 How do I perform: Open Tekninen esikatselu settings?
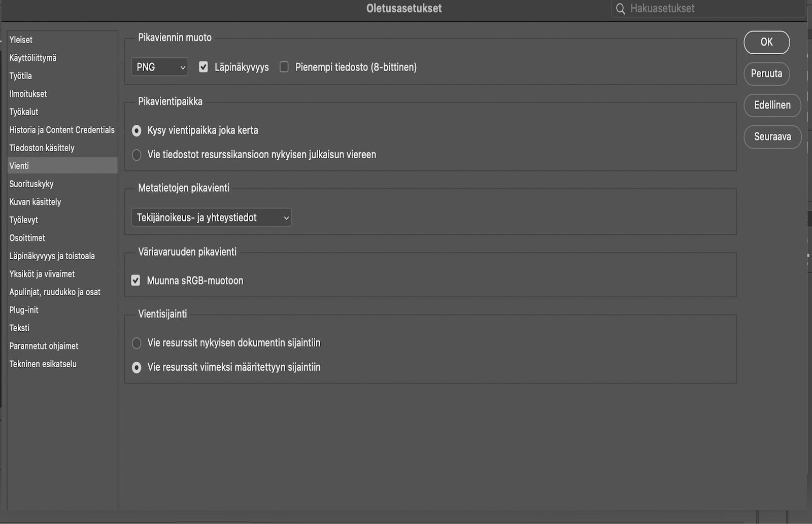point(62,364)
